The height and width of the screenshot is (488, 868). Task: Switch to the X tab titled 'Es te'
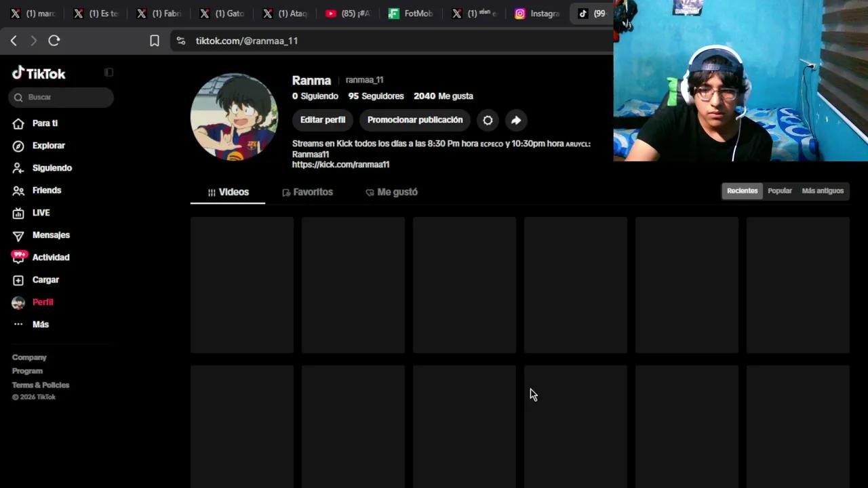[x=95, y=14]
